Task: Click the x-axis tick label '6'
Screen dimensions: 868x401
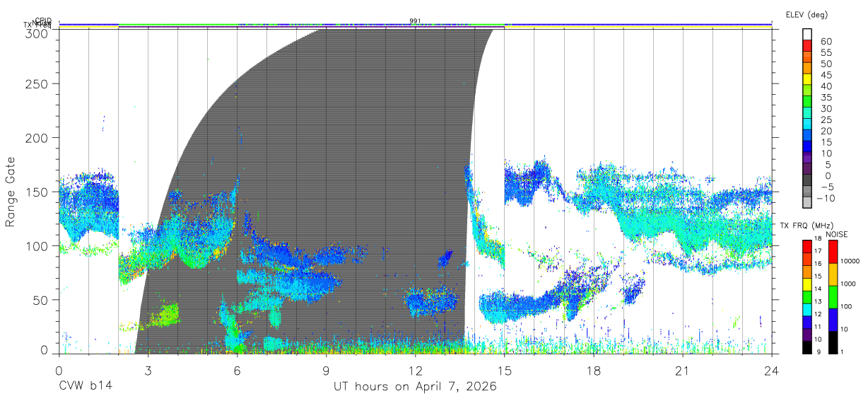Action: (237, 371)
